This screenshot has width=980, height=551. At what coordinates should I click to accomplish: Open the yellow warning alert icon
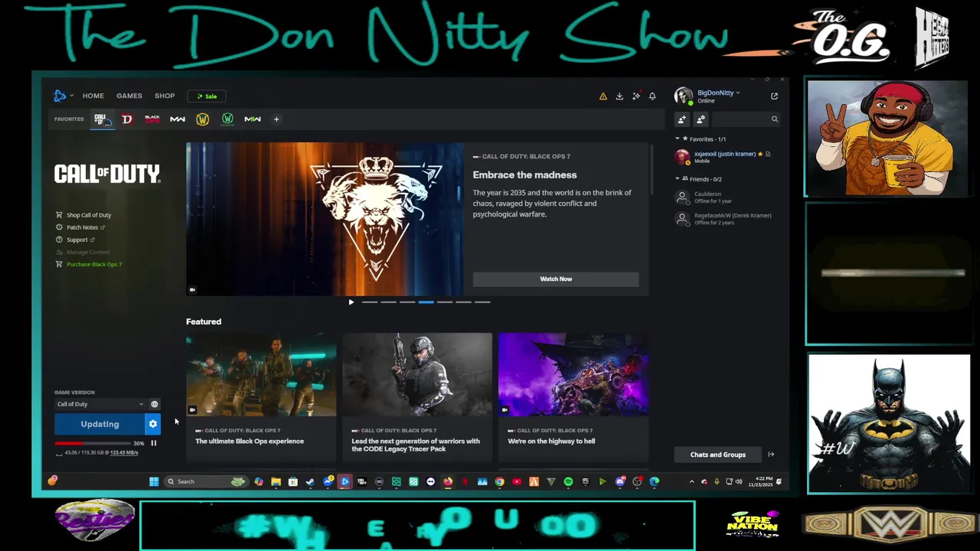tap(603, 96)
